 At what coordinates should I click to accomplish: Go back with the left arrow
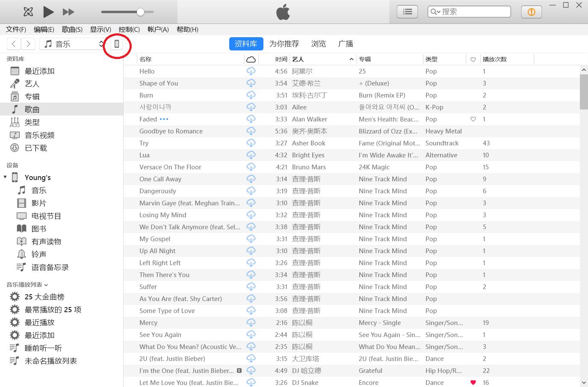tap(14, 44)
